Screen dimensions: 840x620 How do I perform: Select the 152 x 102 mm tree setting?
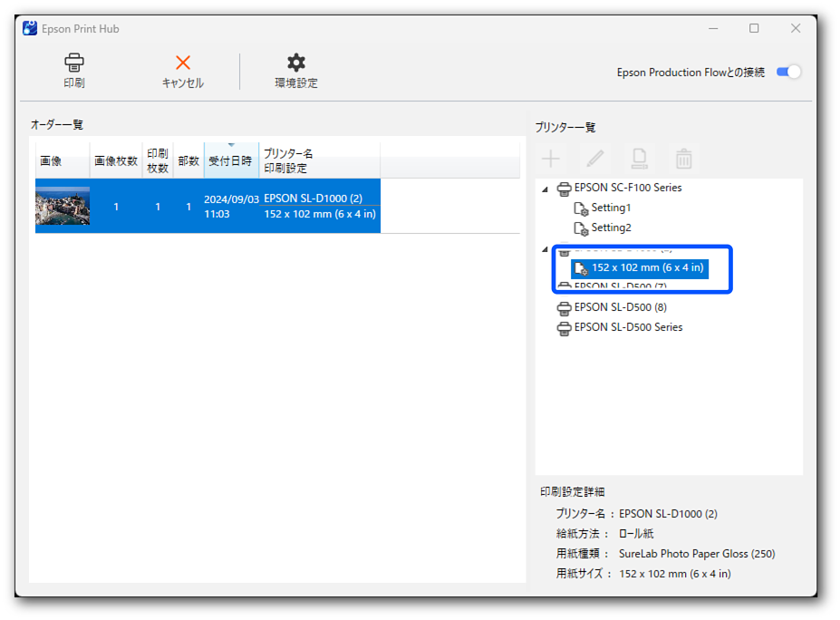tap(647, 268)
